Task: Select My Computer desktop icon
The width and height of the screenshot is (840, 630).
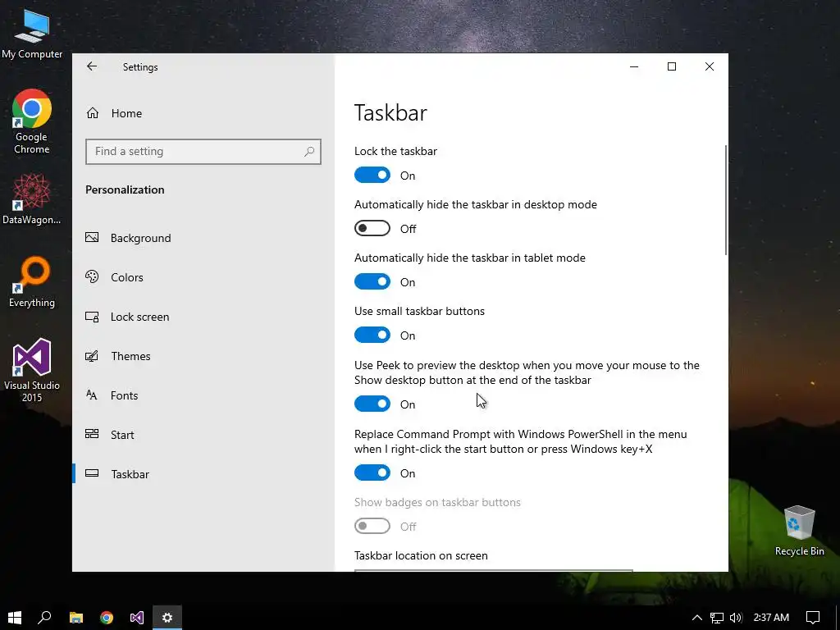Action: (32, 33)
